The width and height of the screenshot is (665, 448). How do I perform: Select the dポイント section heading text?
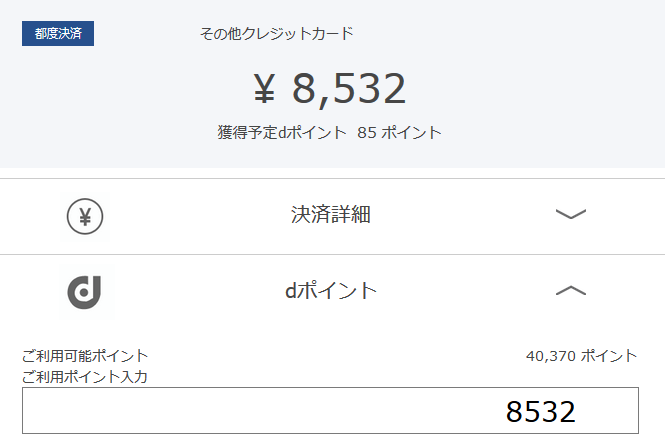[331, 291]
